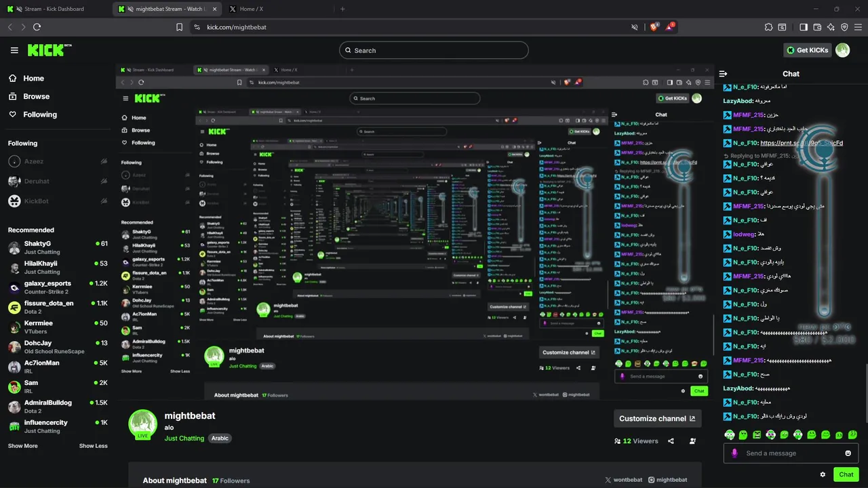Screen dimensions: 868x488
Task: Open recommended channel AdmiralBulldog
Action: [58, 406]
